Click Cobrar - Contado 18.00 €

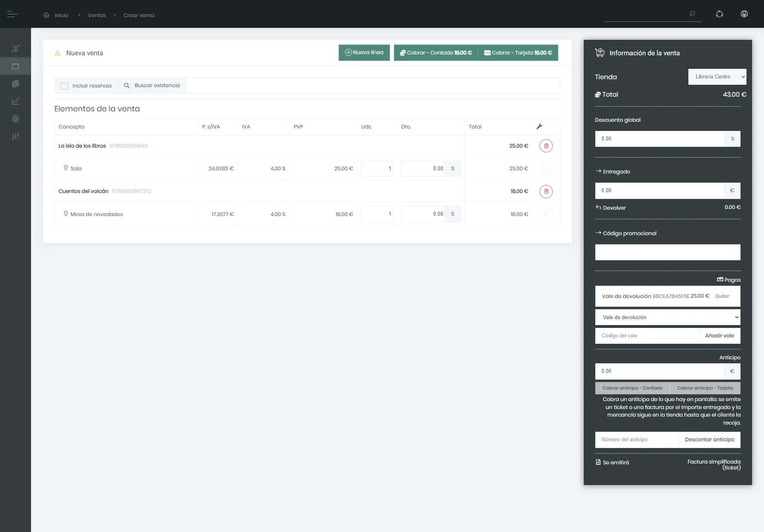tap(436, 53)
